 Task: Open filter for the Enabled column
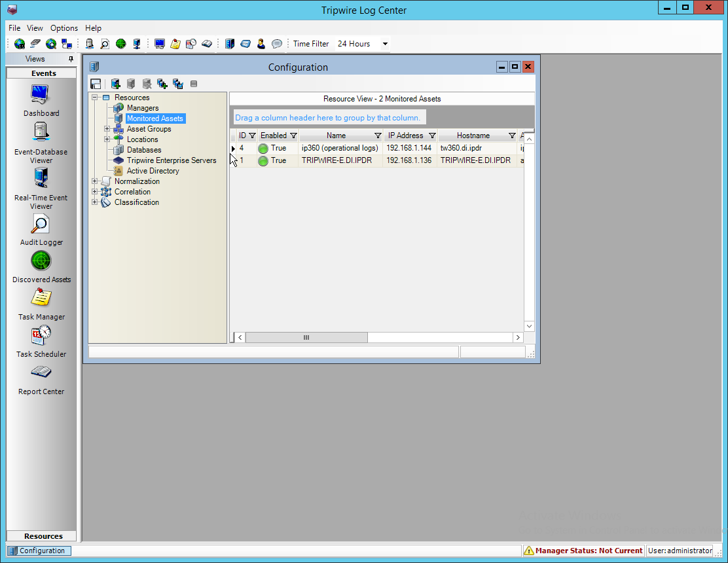coord(293,136)
